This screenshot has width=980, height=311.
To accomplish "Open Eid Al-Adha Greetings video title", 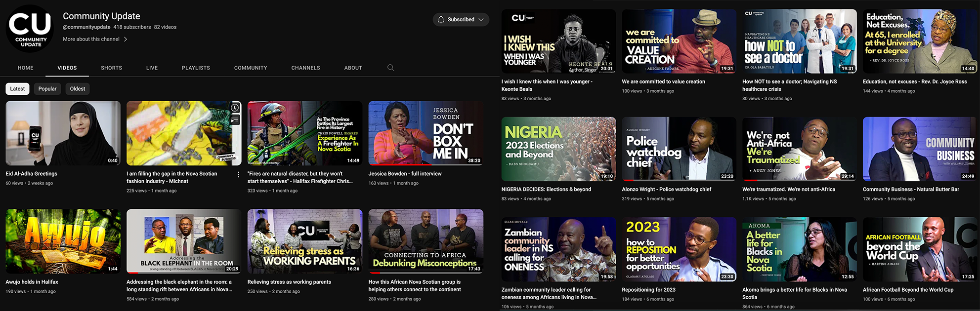I will coord(31,174).
